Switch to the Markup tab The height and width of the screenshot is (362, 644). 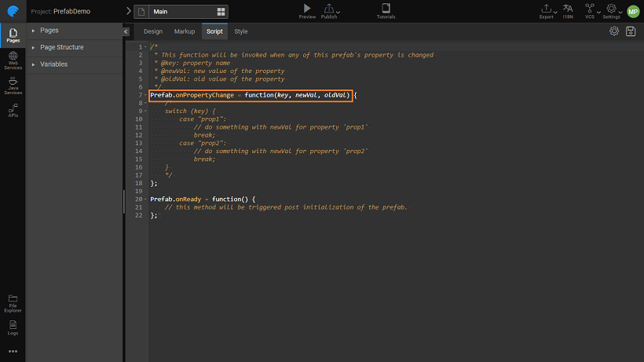tap(185, 31)
